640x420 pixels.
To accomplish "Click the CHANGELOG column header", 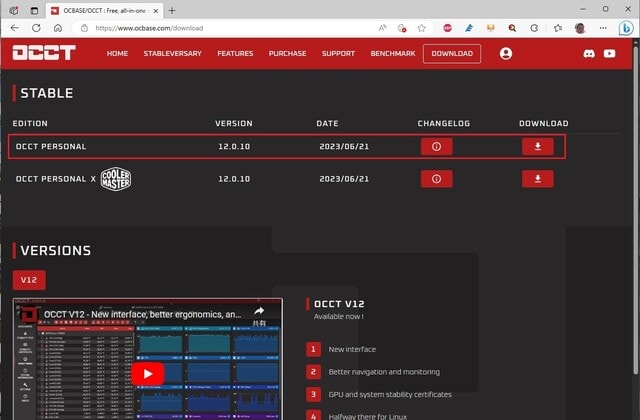I will click(x=444, y=123).
